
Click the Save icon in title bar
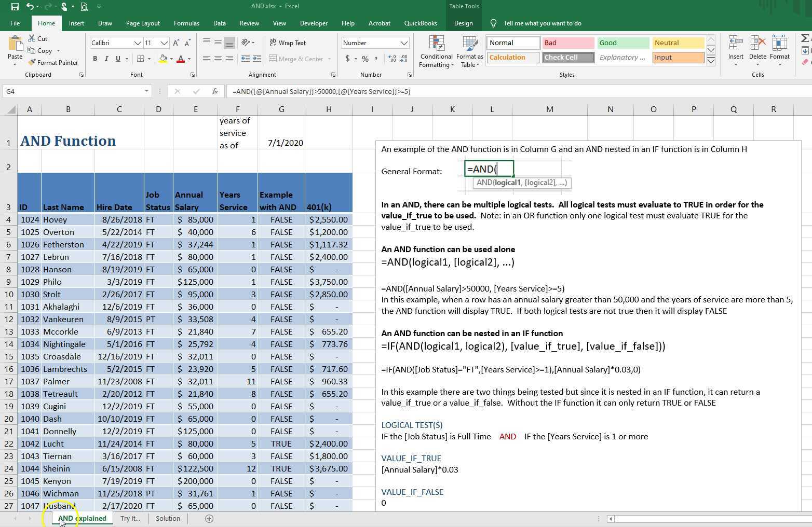(15, 7)
